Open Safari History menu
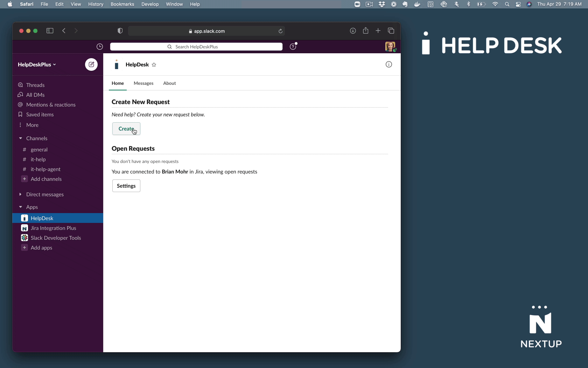The image size is (588, 368). pyautogui.click(x=96, y=4)
